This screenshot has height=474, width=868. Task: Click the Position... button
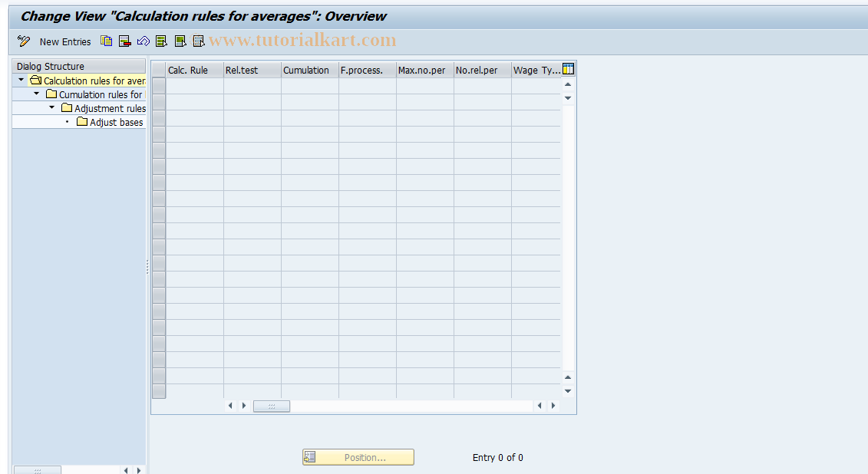tap(358, 457)
